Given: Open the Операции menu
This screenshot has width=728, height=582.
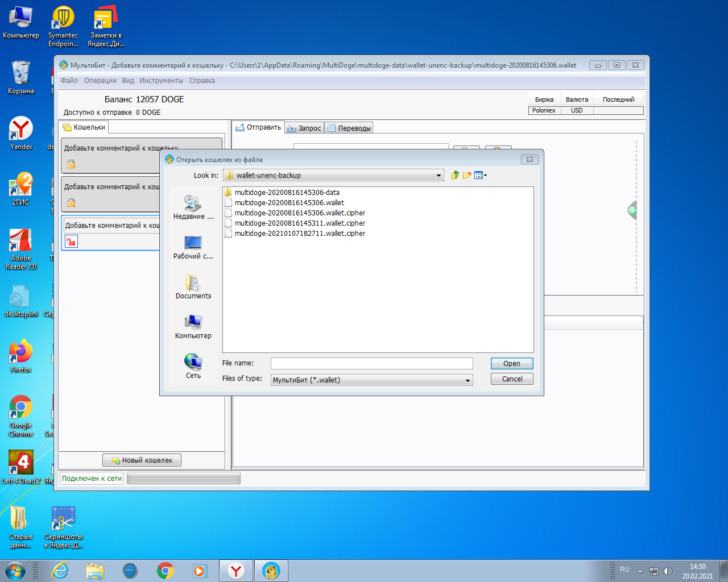Looking at the screenshot, I should click(x=100, y=81).
